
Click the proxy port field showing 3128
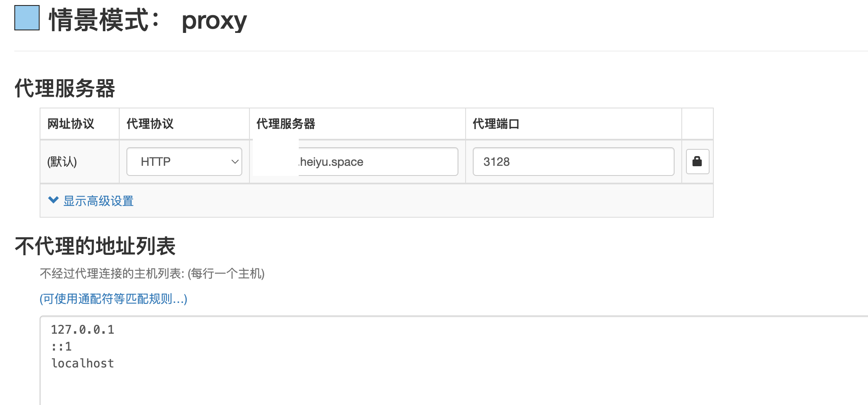coord(573,162)
